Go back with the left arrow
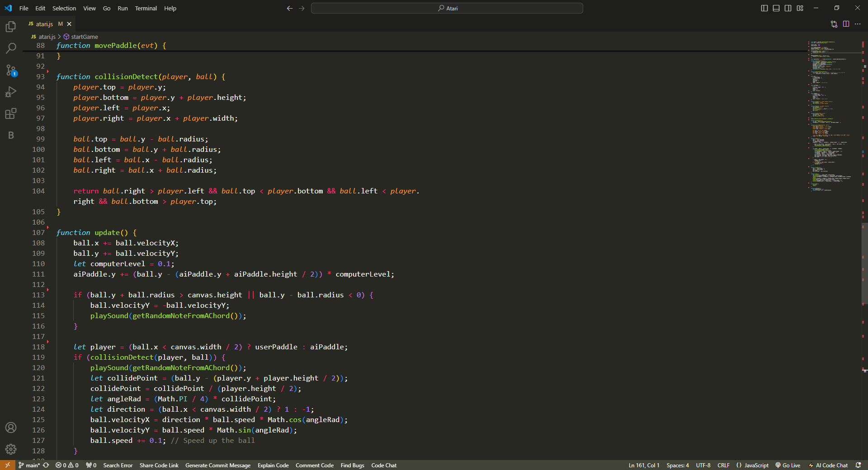The height and width of the screenshot is (470, 868). (290, 8)
